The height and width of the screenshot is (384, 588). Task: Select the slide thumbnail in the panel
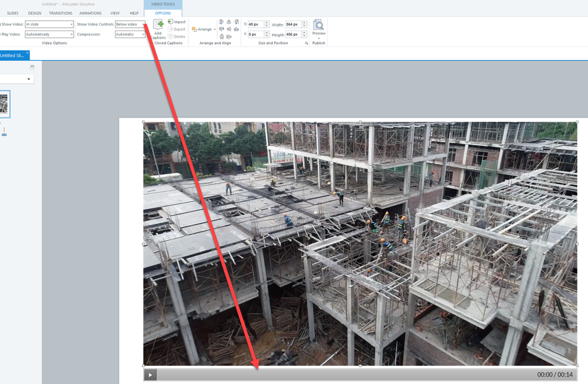pyautogui.click(x=4, y=104)
